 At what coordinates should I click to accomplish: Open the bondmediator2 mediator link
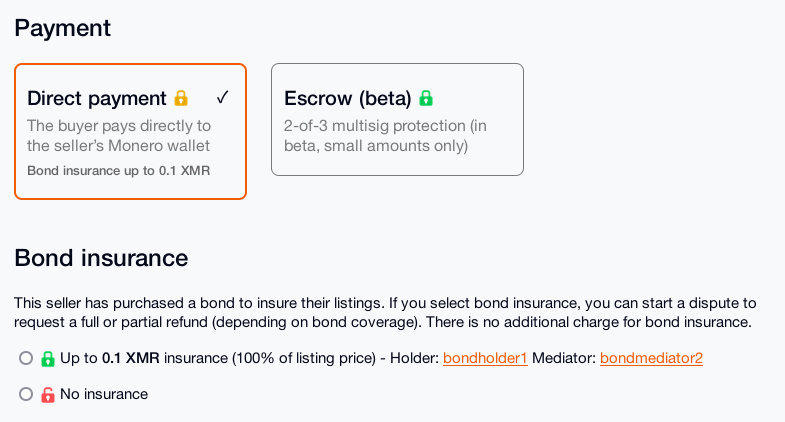coord(651,358)
